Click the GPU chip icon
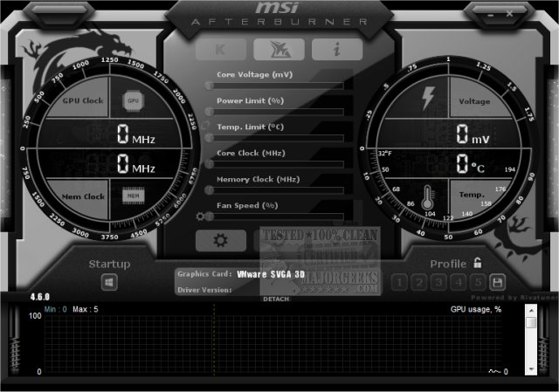The height and width of the screenshot is (392, 559). [x=134, y=101]
